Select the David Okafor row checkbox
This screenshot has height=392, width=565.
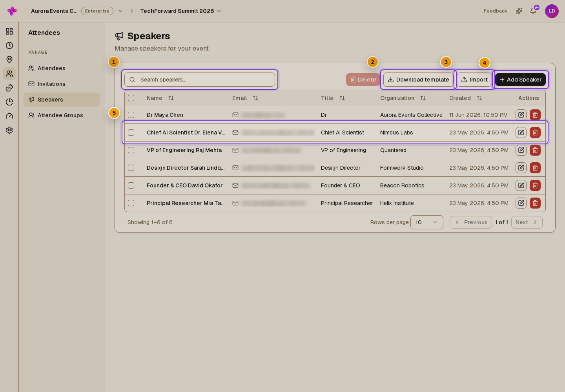click(x=131, y=185)
